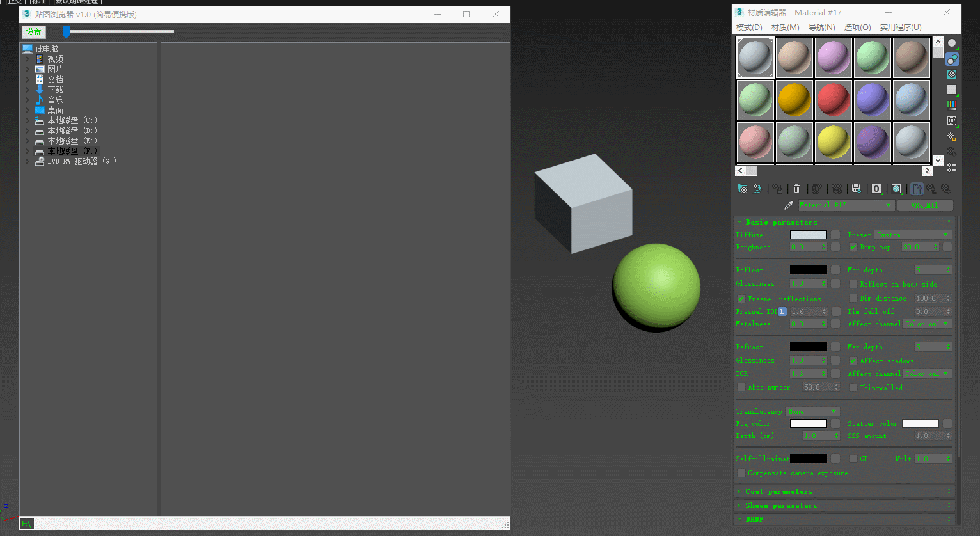Open the 实用程序(U) menu
Screen dimensions: 980x536
[x=901, y=28]
